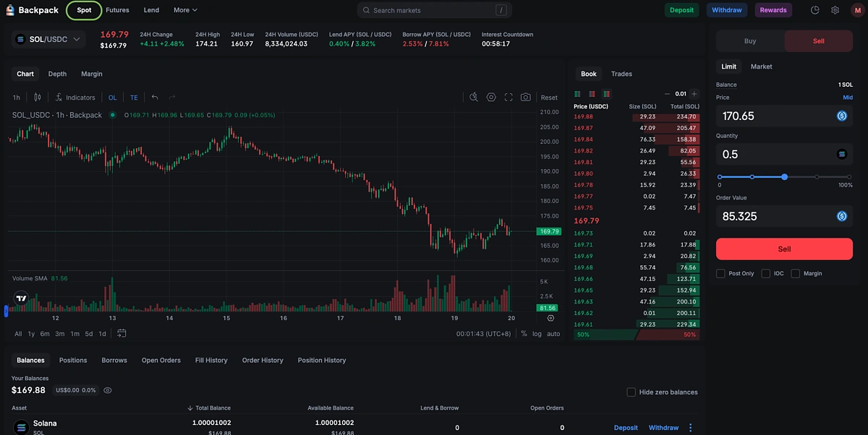Viewport: 868px width, 435px height.
Task: Open the Fill History tab
Action: 211,360
